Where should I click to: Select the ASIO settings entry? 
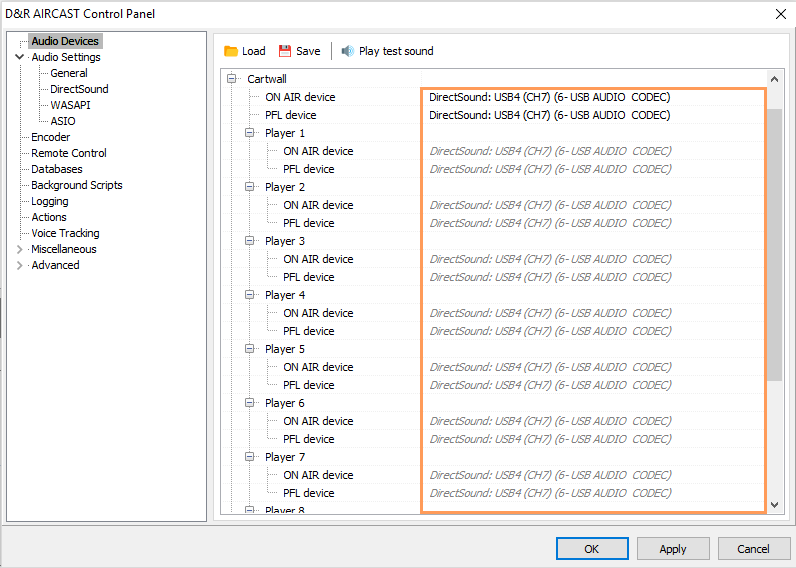(x=63, y=121)
